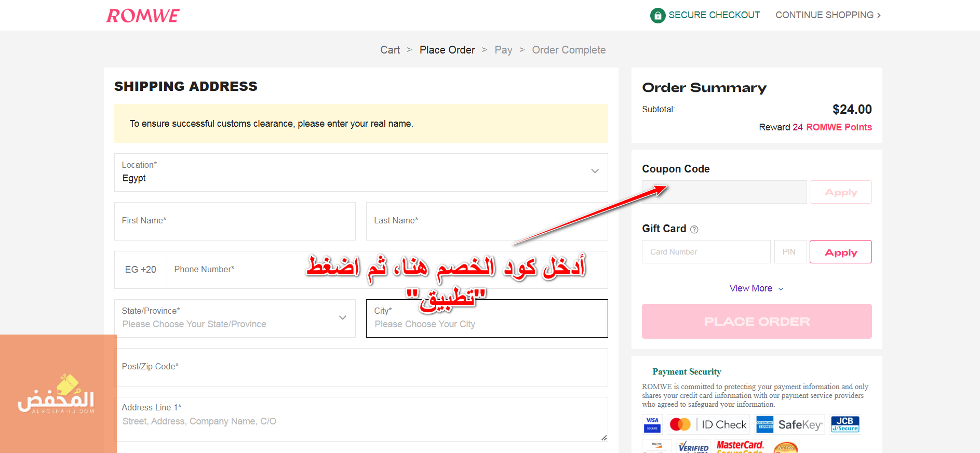The height and width of the screenshot is (453, 980).
Task: Click the Mastercard ID Check logo
Action: tap(708, 424)
